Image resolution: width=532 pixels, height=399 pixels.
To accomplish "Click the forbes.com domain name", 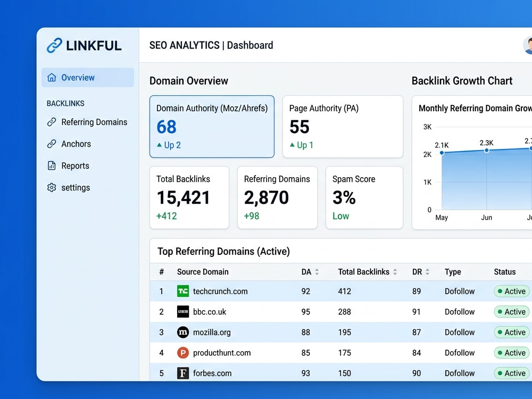I will 212,373.
